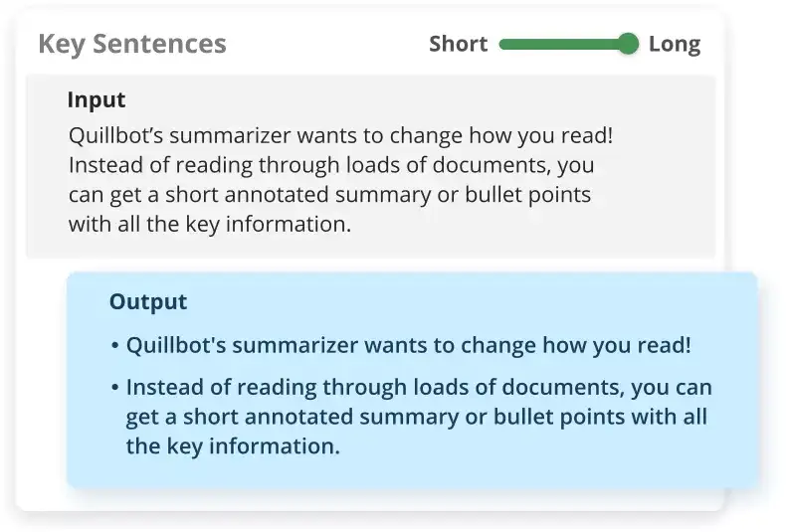Select first output sentence about changing how you read

(x=408, y=346)
